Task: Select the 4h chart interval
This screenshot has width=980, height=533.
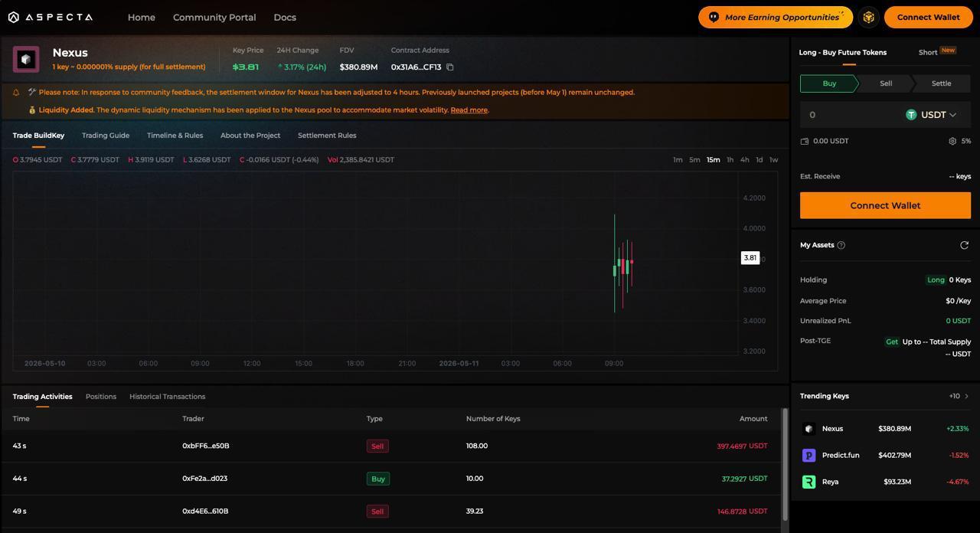Action: (745, 160)
